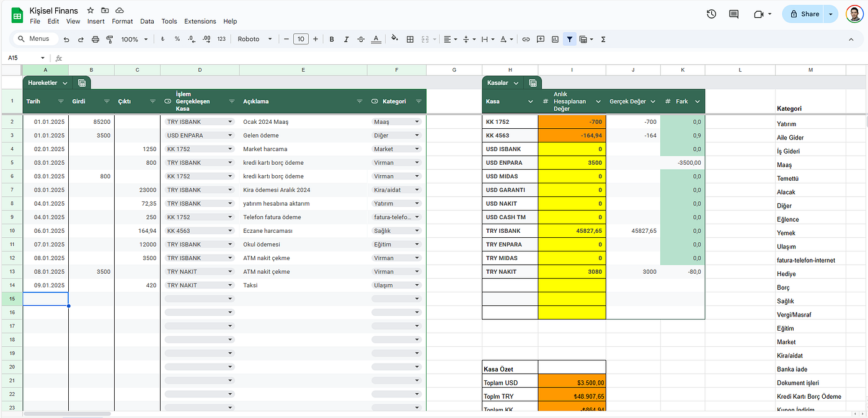This screenshot has height=418, width=868.
Task: Open the Edit menu
Action: [x=53, y=21]
